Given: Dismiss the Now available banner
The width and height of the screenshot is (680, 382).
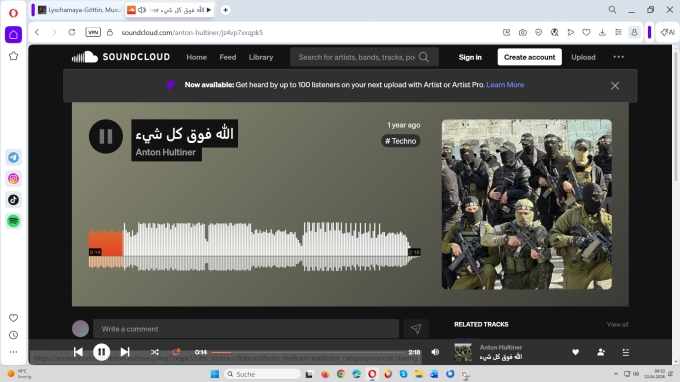Looking at the screenshot, I should click(615, 86).
